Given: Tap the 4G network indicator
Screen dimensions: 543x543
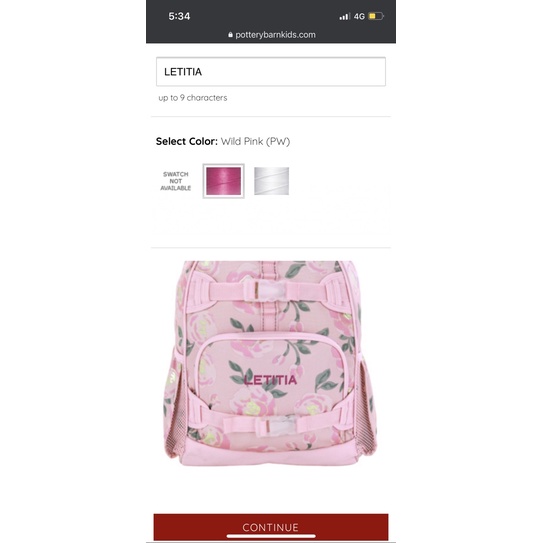Looking at the screenshot, I should [359, 16].
